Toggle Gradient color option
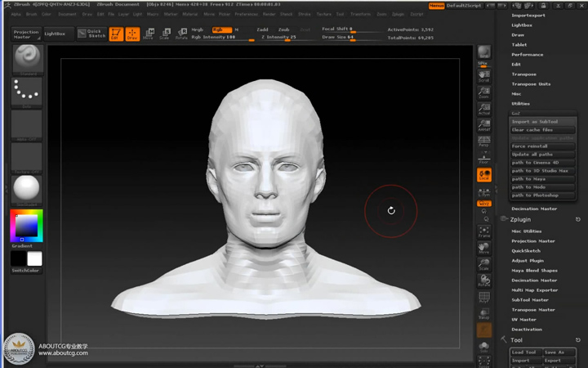This screenshot has width=588, height=368. tap(22, 246)
